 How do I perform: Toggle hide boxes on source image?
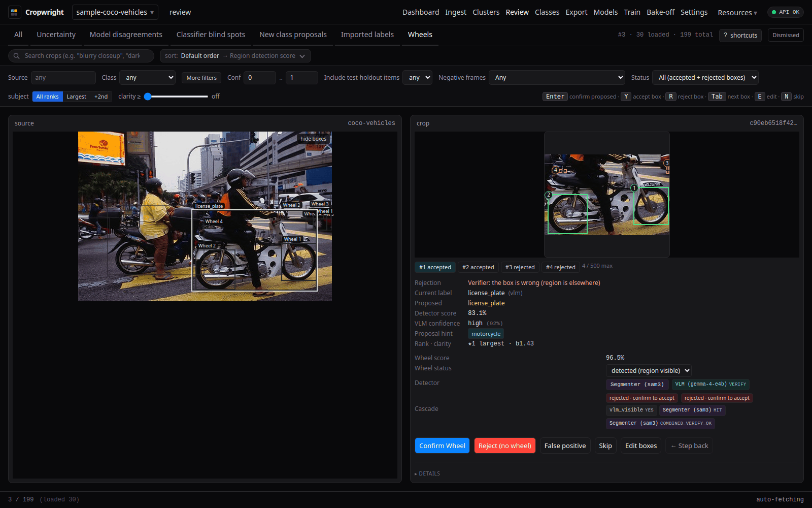313,139
